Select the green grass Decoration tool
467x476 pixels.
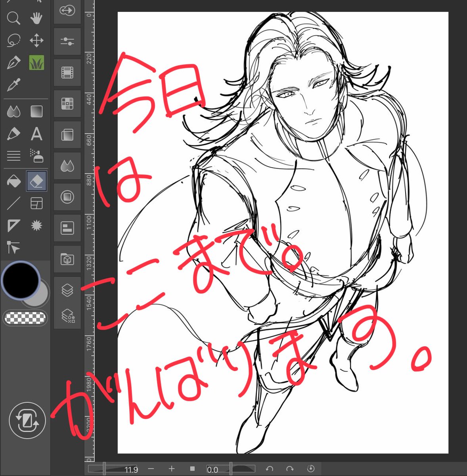(36, 63)
